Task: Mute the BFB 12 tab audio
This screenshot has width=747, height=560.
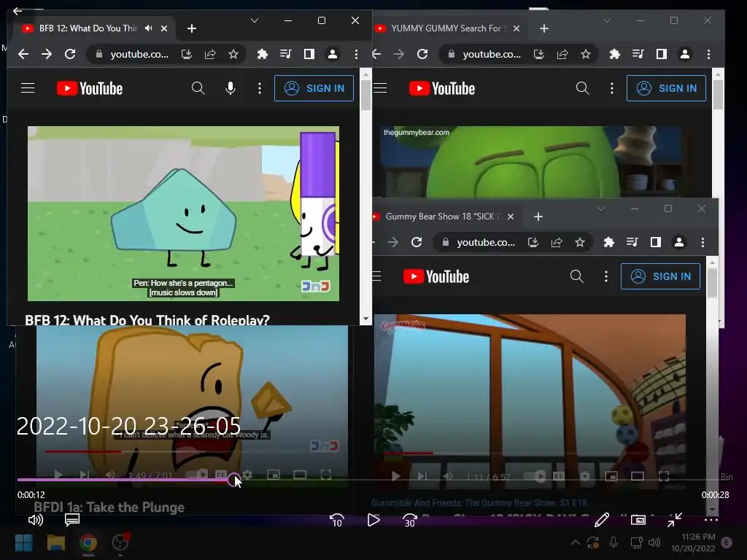Action: [x=149, y=28]
